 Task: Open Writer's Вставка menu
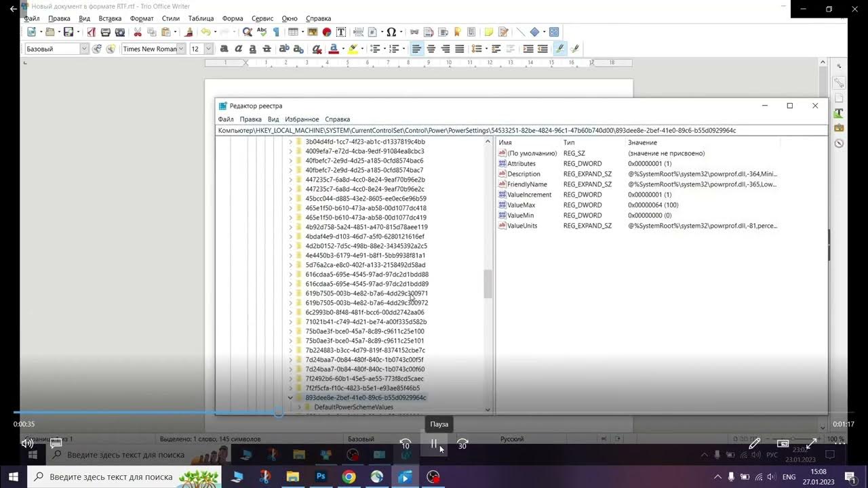(110, 18)
